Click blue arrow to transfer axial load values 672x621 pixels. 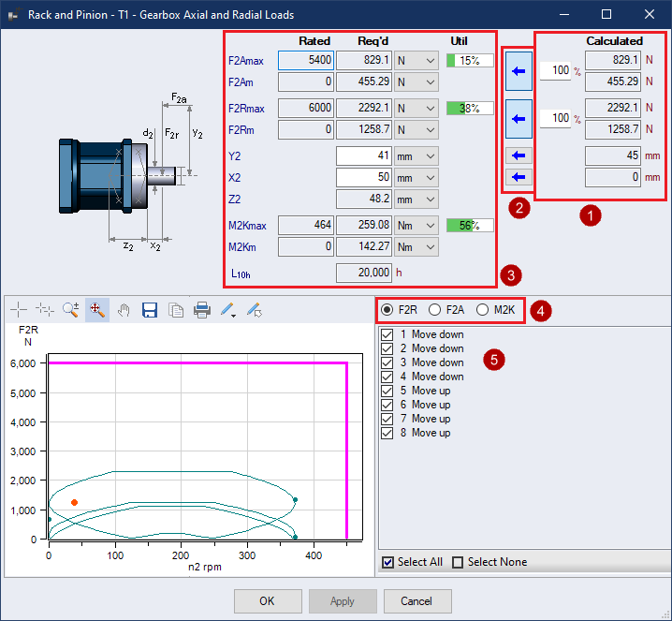pyautogui.click(x=519, y=71)
